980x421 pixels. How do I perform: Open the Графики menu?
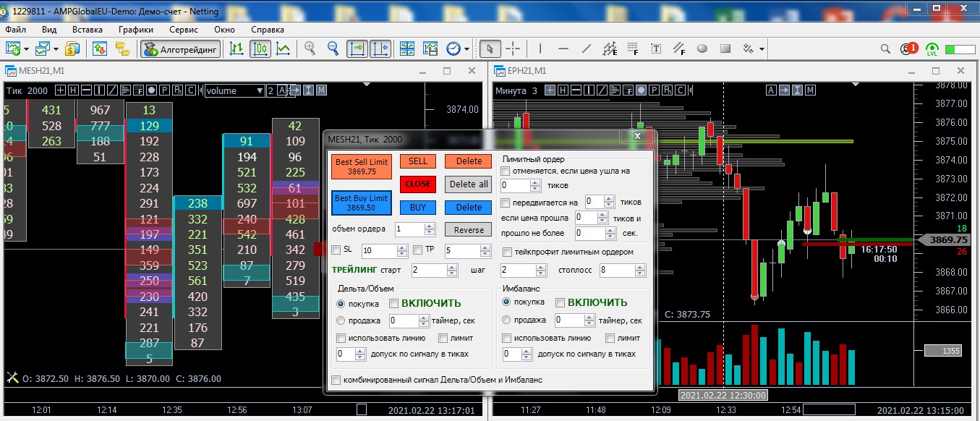136,30
